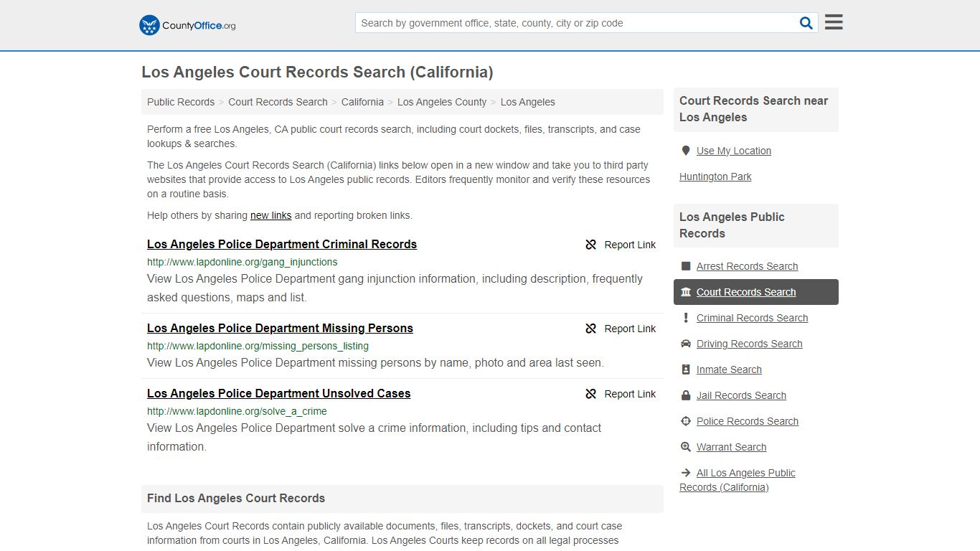Click the Criminal Records exclamation icon
Image resolution: width=980 pixels, height=551 pixels.
(685, 318)
